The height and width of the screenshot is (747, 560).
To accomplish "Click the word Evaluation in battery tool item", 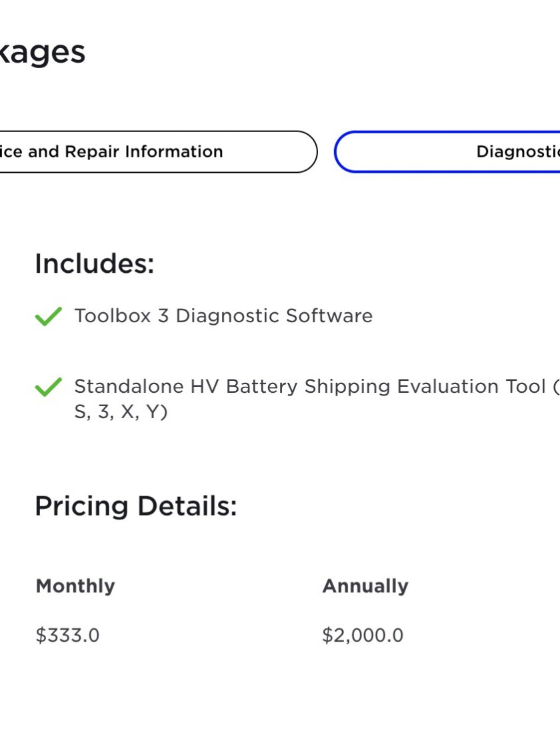I will (447, 386).
